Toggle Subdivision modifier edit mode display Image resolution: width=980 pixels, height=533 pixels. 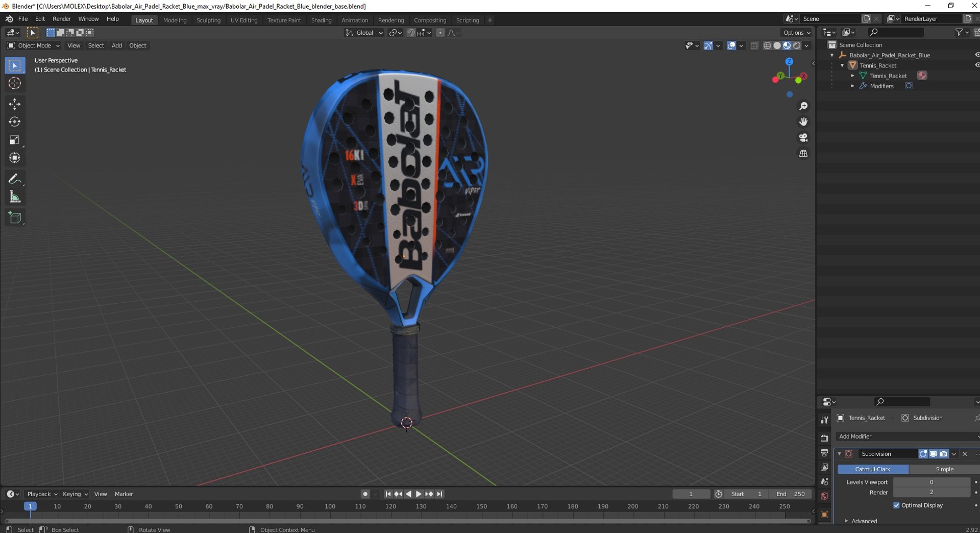click(x=923, y=454)
